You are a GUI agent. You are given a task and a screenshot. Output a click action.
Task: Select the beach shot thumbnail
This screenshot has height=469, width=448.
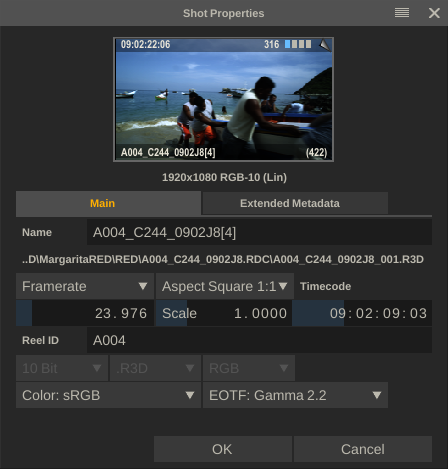[223, 99]
